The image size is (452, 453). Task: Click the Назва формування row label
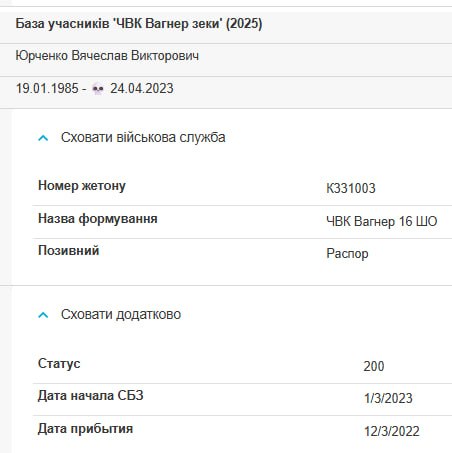[98, 219]
